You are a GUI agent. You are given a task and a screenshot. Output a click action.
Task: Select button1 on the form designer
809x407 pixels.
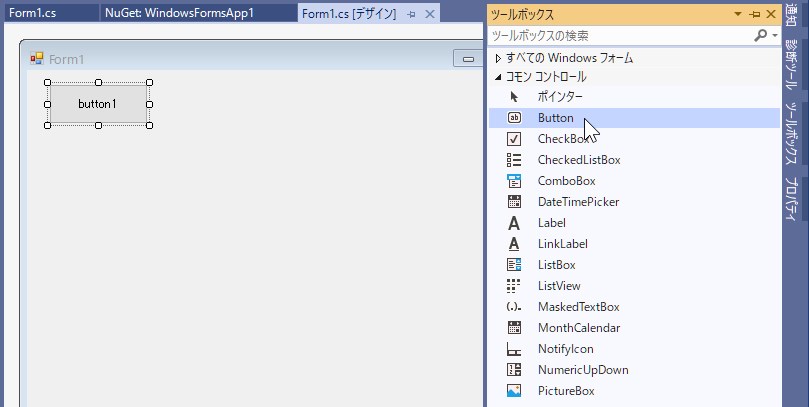click(x=98, y=104)
